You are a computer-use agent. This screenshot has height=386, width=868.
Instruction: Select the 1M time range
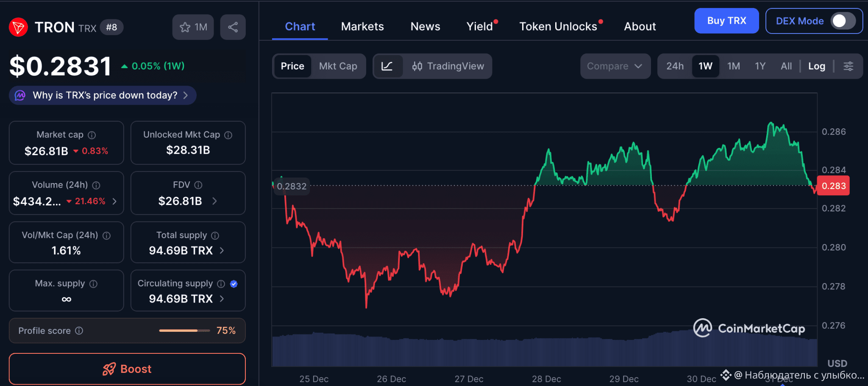coord(733,66)
